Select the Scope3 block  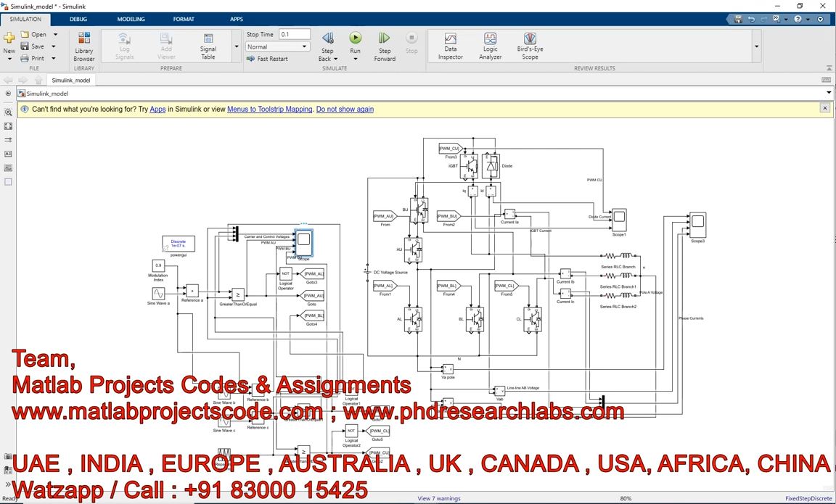pyautogui.click(x=698, y=225)
